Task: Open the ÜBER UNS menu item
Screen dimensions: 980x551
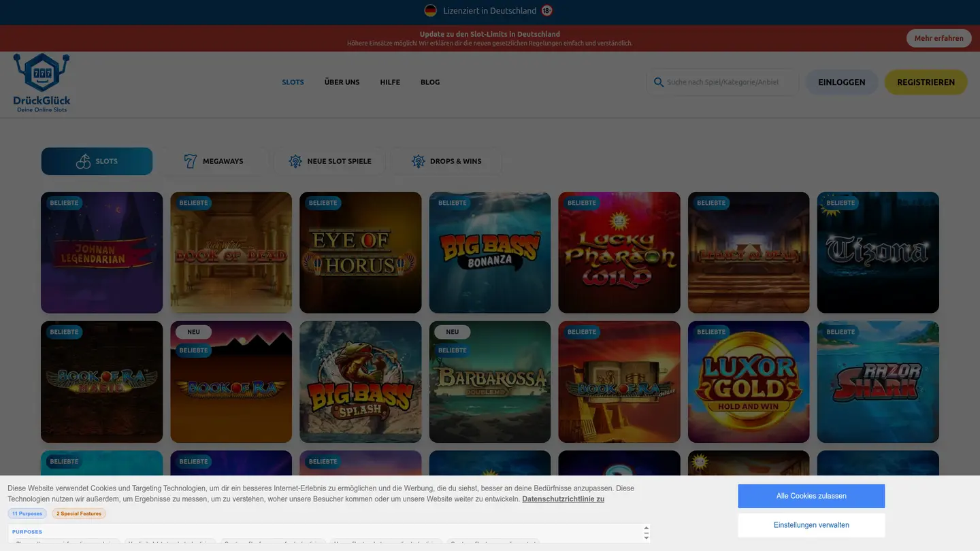Action: (342, 82)
